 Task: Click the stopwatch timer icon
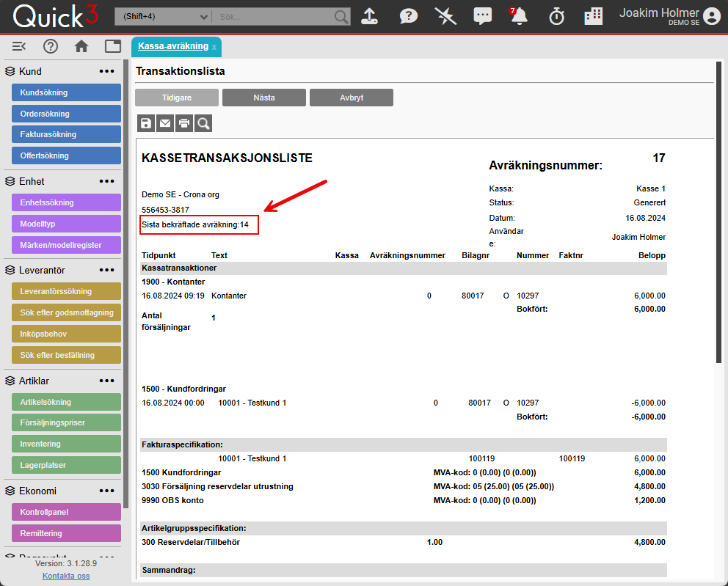tap(556, 17)
